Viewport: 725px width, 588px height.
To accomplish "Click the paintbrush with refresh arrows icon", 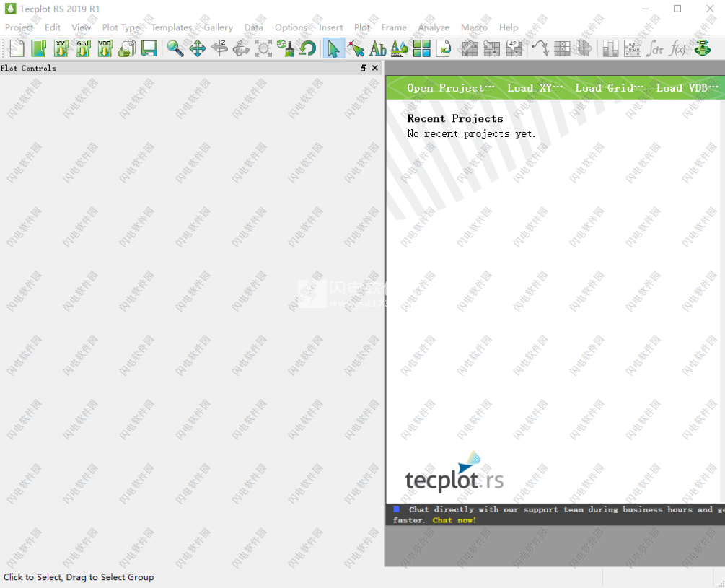I will pos(285,48).
